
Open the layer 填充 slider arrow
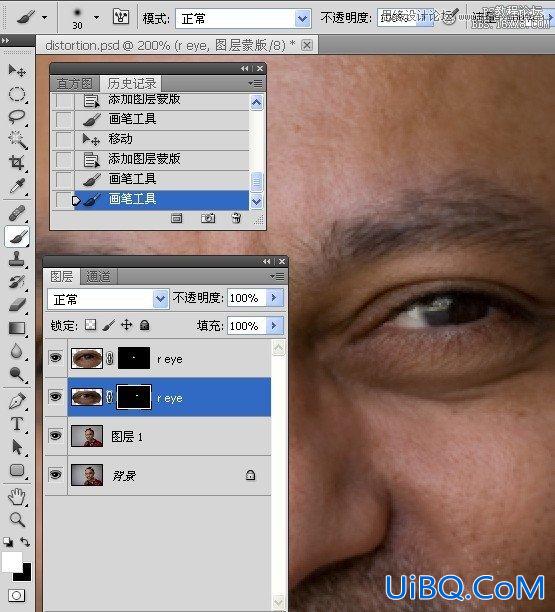(x=274, y=326)
